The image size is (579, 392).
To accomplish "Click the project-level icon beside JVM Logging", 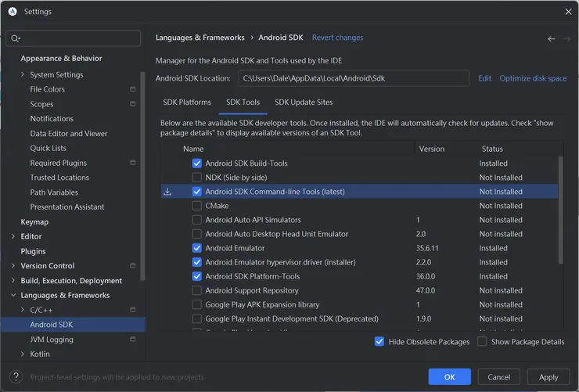I will tap(133, 340).
